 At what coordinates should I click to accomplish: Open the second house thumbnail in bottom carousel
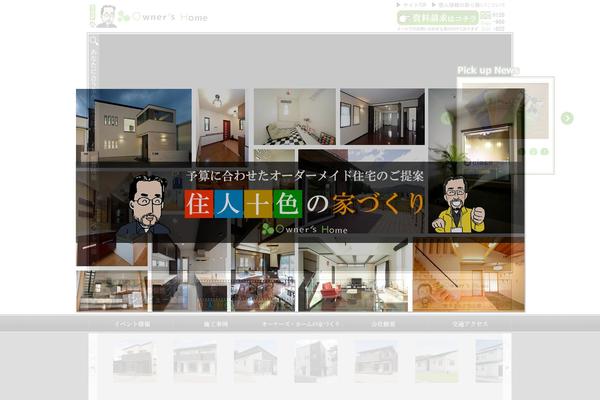[x=195, y=362]
